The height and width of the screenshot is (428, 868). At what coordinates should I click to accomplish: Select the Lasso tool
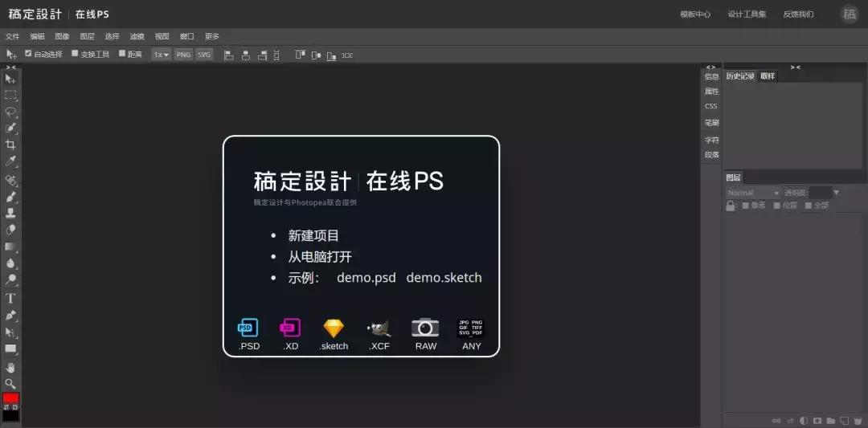(10, 112)
